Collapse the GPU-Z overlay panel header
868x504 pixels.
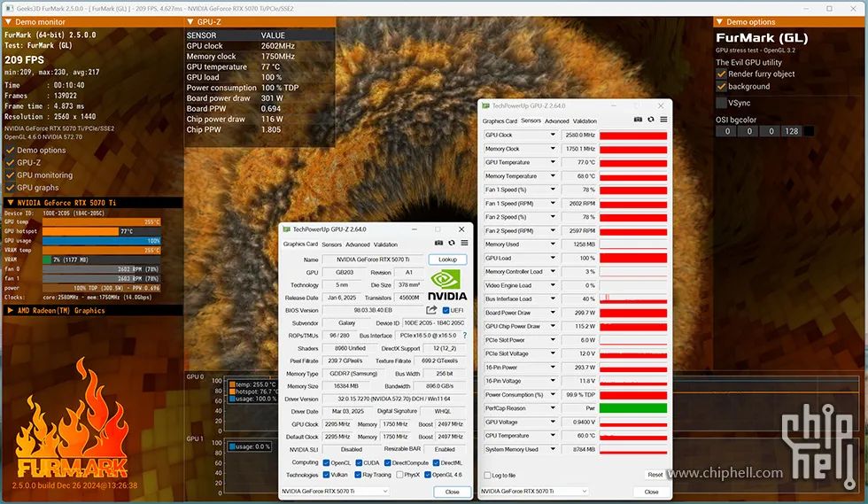[x=190, y=22]
